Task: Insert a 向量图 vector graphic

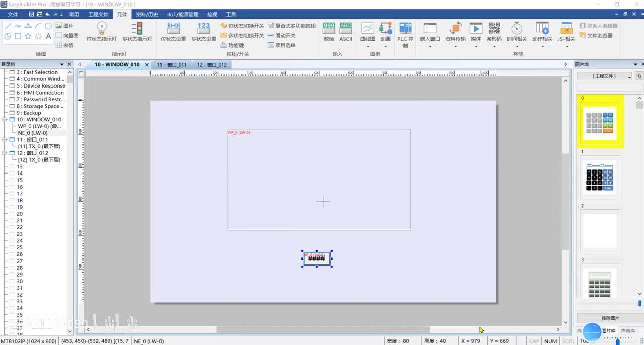Action: 67,35
